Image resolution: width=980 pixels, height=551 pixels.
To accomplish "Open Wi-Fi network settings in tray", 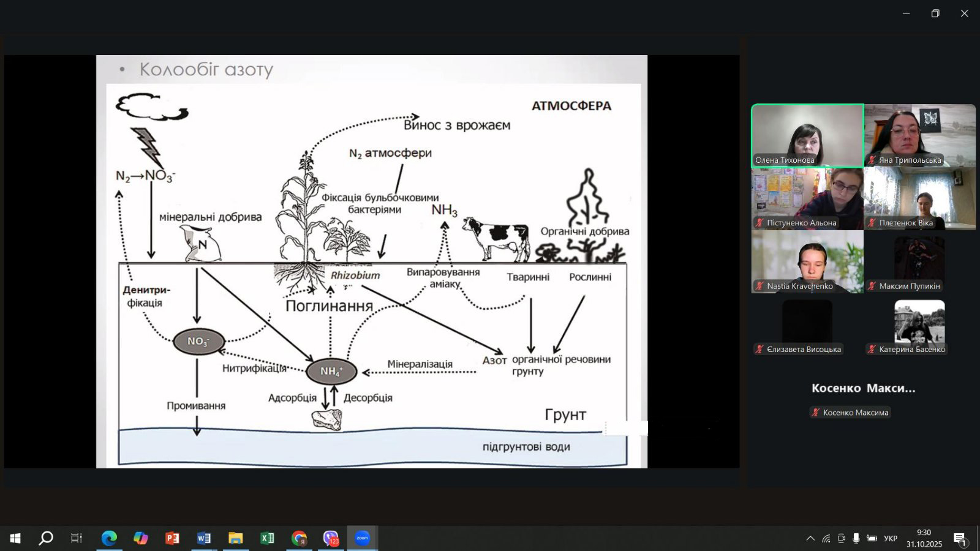I will [x=826, y=538].
